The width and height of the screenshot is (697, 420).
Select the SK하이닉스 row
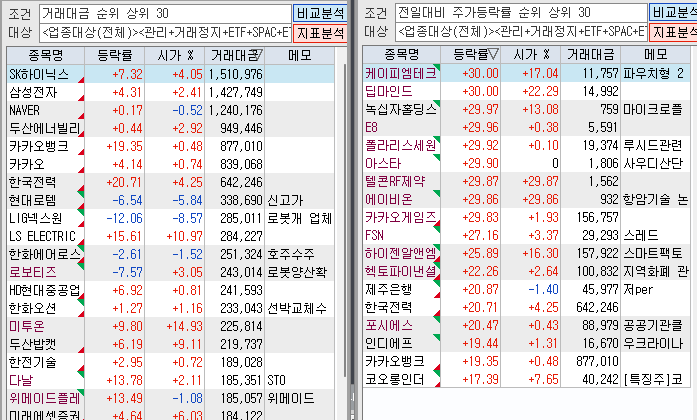point(170,74)
